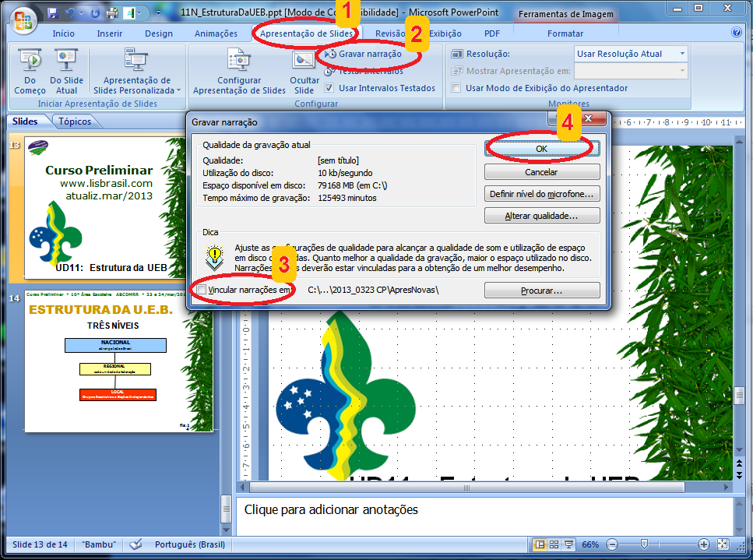Open the Inserir ribbon tab
Viewport: 753px width, 560px height.
coord(110,33)
